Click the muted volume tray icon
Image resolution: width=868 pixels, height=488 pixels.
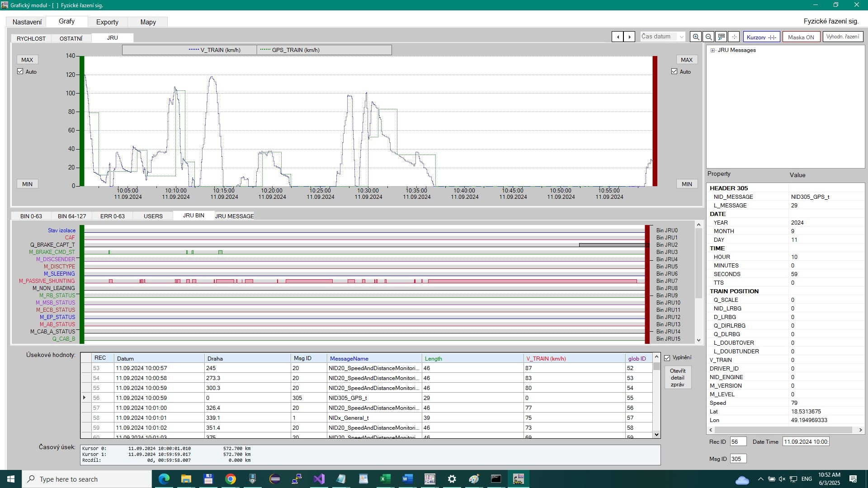point(782,479)
